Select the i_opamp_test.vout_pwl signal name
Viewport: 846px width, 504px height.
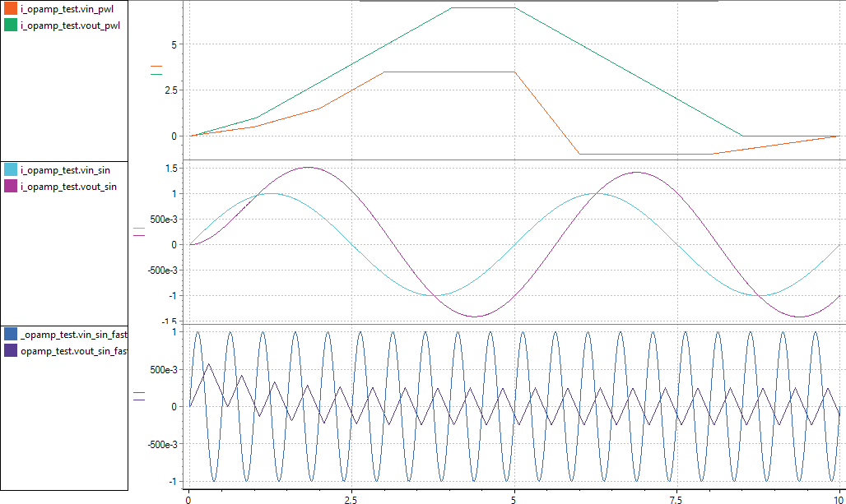[x=69, y=26]
